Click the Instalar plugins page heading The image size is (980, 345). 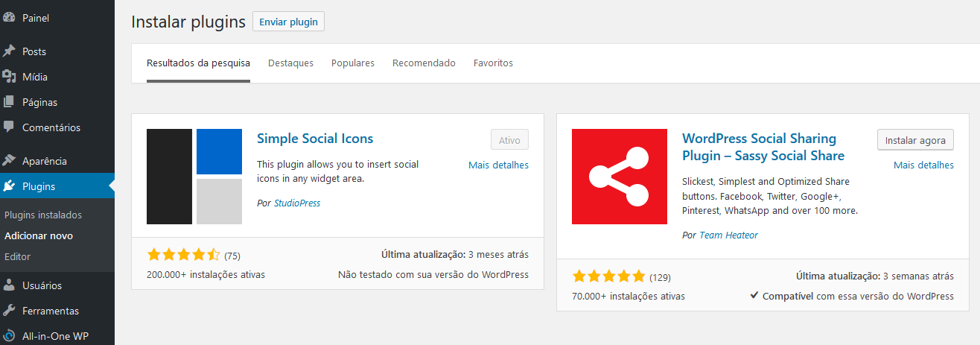point(188,22)
